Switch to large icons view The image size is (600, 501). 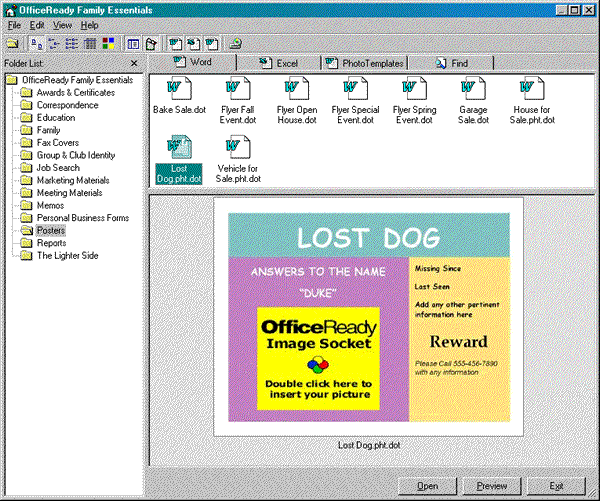pos(36,44)
